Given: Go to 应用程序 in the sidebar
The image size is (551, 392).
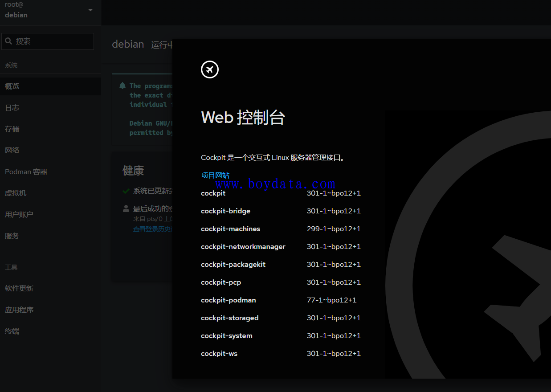Looking at the screenshot, I should (50, 310).
